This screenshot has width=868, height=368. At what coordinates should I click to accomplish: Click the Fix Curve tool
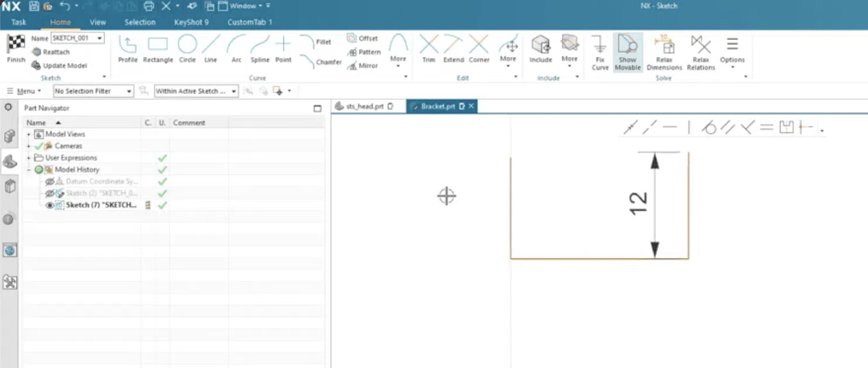(600, 52)
